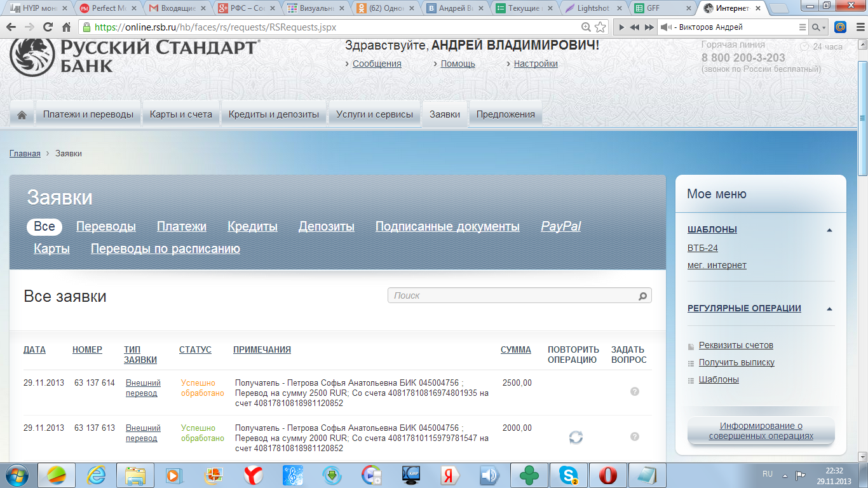The width and height of the screenshot is (868, 488).
Task: Collapse the ШАБЛОНЫ section arrow
Action: 829,230
